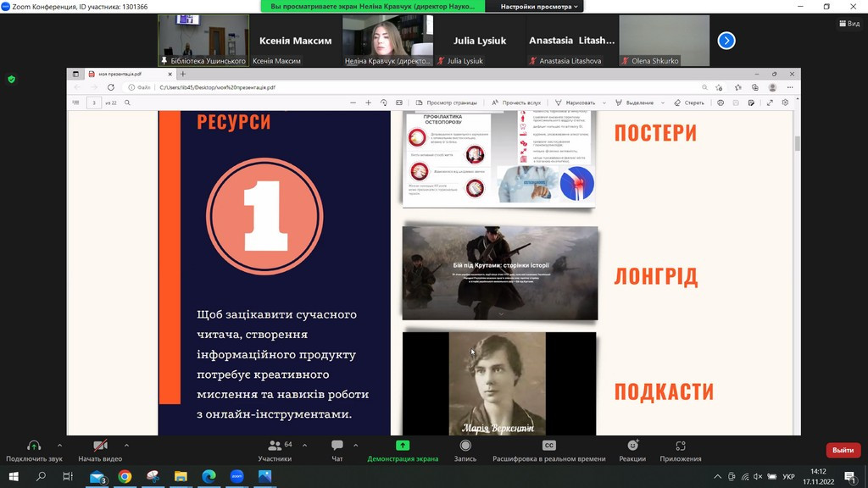This screenshot has height=488, width=868.
Task: Open PDF toolbar settings gear
Action: [x=785, y=103]
